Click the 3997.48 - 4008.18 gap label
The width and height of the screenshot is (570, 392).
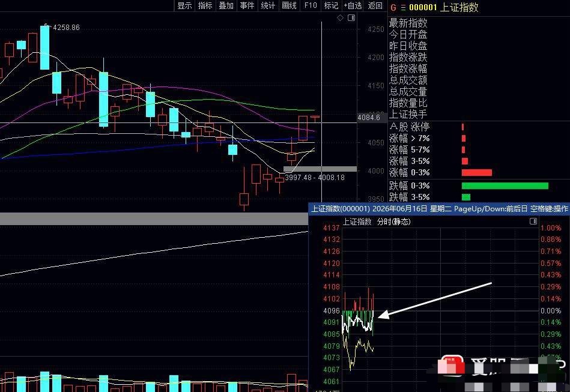(315, 178)
